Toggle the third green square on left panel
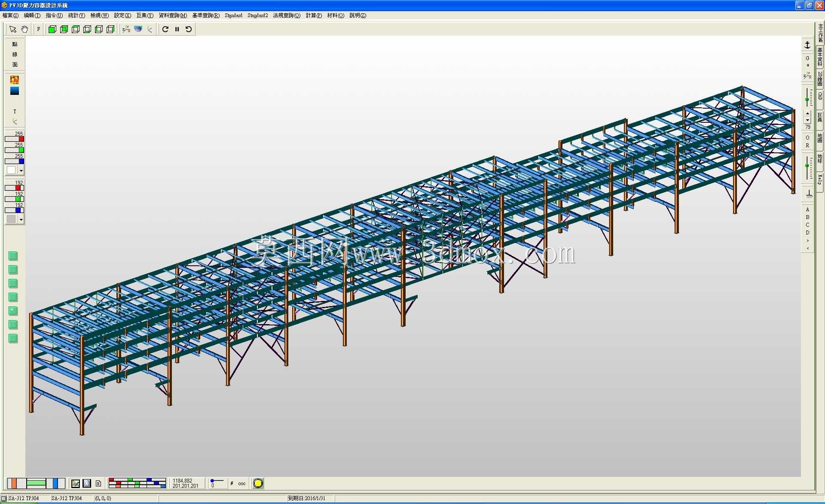The width and height of the screenshot is (825, 504). coord(13,283)
